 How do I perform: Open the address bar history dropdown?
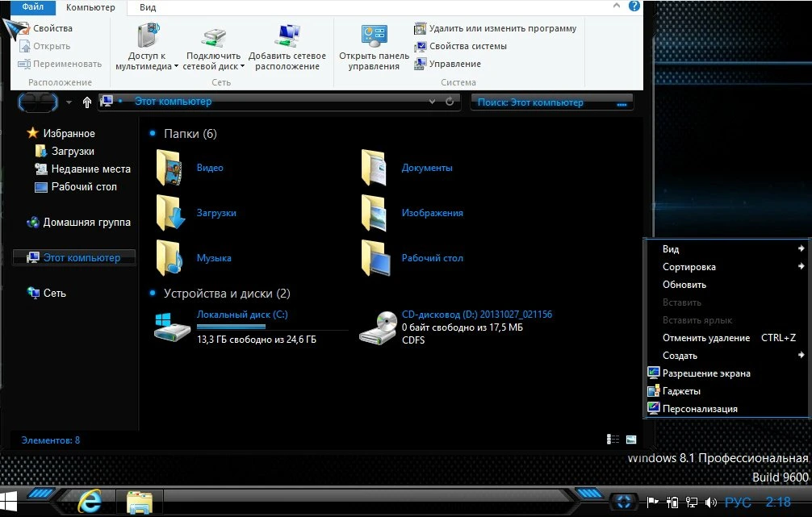click(x=432, y=102)
